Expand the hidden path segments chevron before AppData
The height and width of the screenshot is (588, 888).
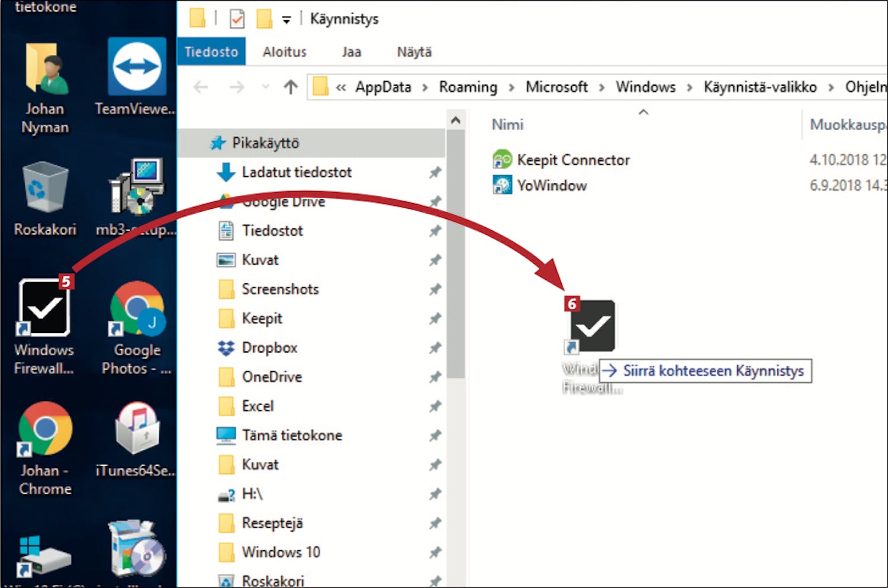click(341, 88)
